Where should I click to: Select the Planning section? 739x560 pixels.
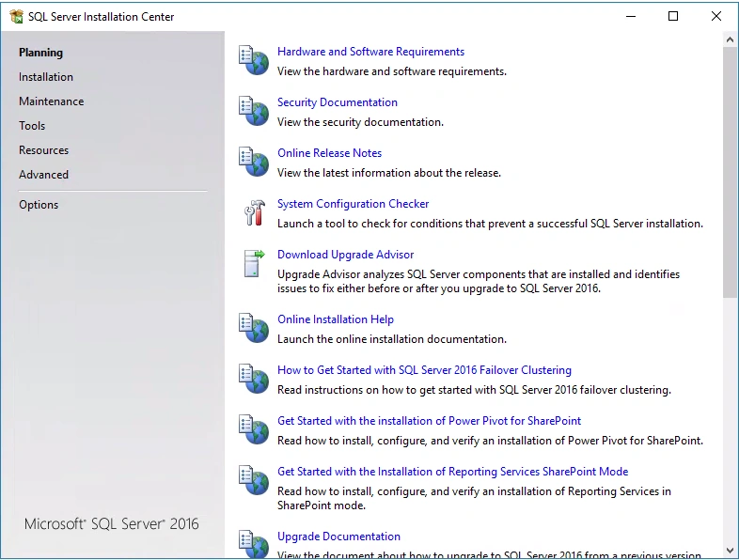(41, 53)
